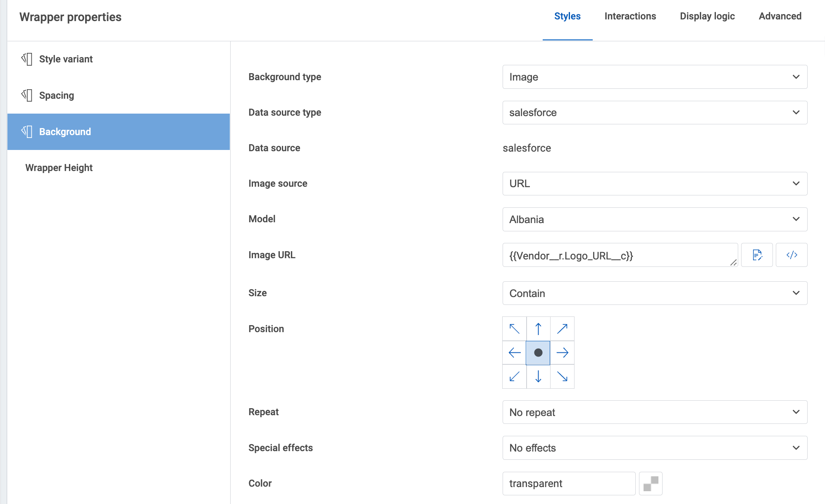Select the bottom-center position arrow
This screenshot has height=504, width=825.
(x=538, y=377)
